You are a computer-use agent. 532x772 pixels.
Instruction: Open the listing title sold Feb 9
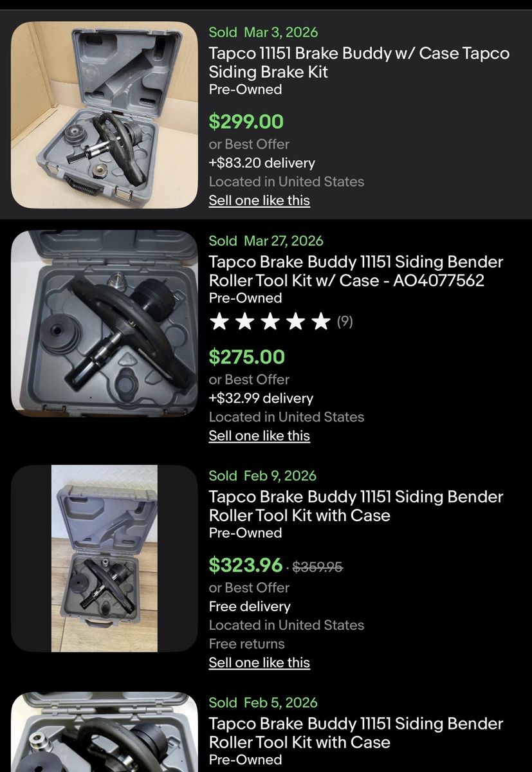point(356,506)
